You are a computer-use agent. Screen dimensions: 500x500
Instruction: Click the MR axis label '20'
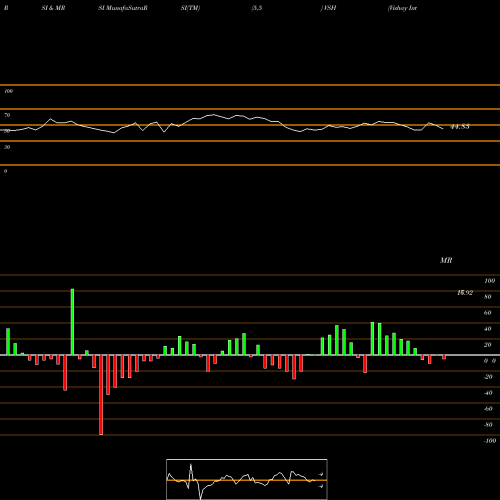[488, 345]
